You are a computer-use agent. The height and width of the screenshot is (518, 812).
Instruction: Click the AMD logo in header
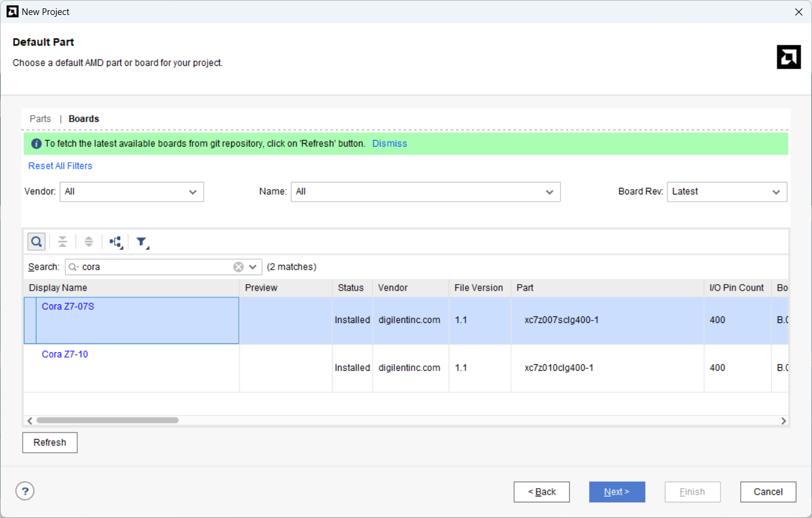click(789, 57)
